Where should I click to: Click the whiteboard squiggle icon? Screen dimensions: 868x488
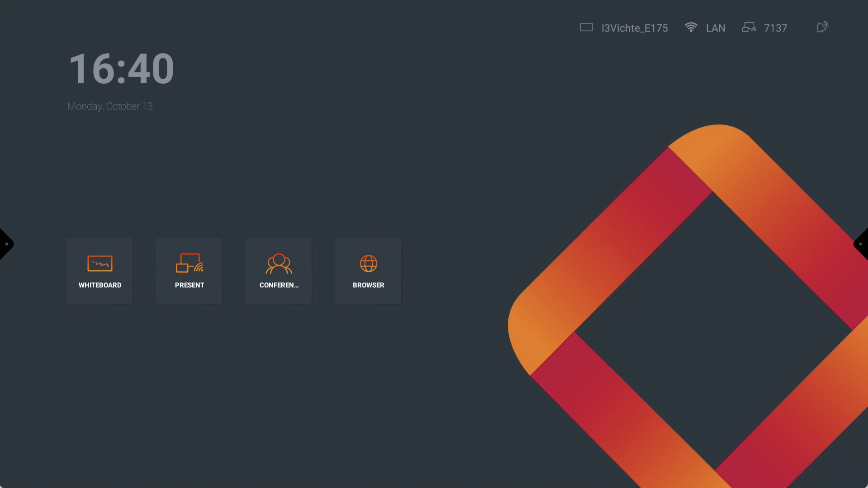(100, 263)
